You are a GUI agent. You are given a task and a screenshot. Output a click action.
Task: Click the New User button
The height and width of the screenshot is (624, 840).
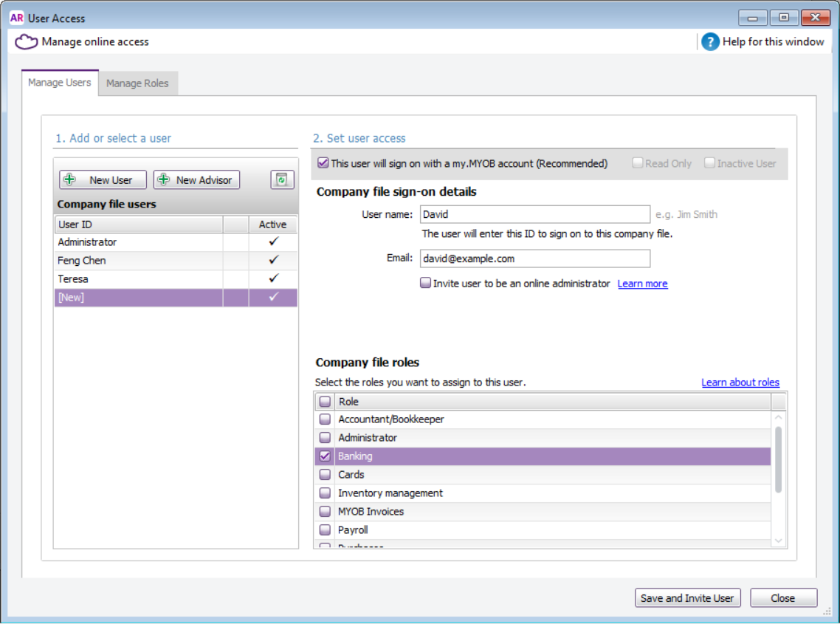[x=103, y=180]
